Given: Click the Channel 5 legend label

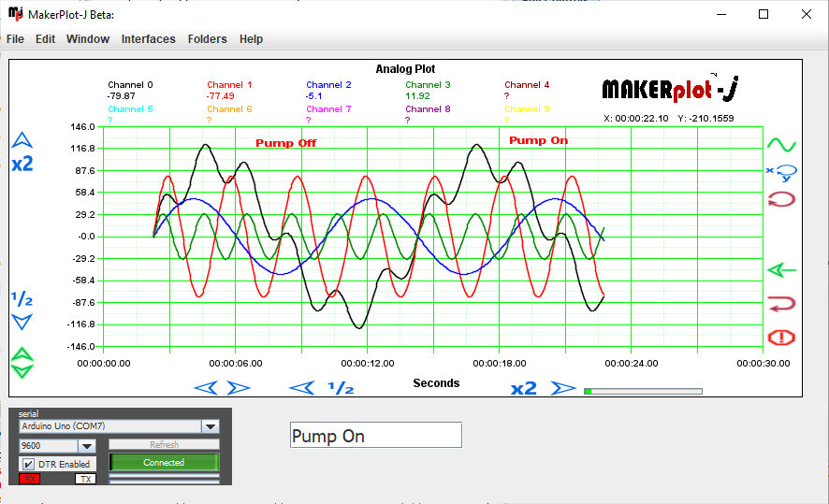Looking at the screenshot, I should click(x=130, y=108).
